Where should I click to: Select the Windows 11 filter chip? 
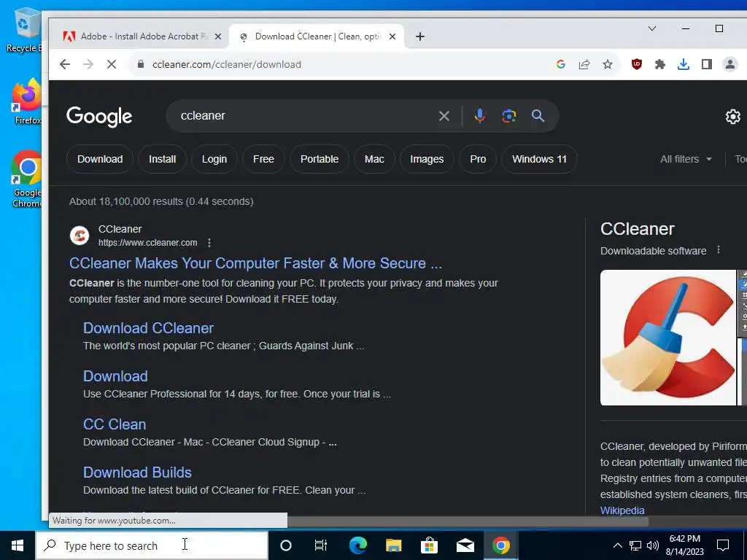(x=539, y=159)
